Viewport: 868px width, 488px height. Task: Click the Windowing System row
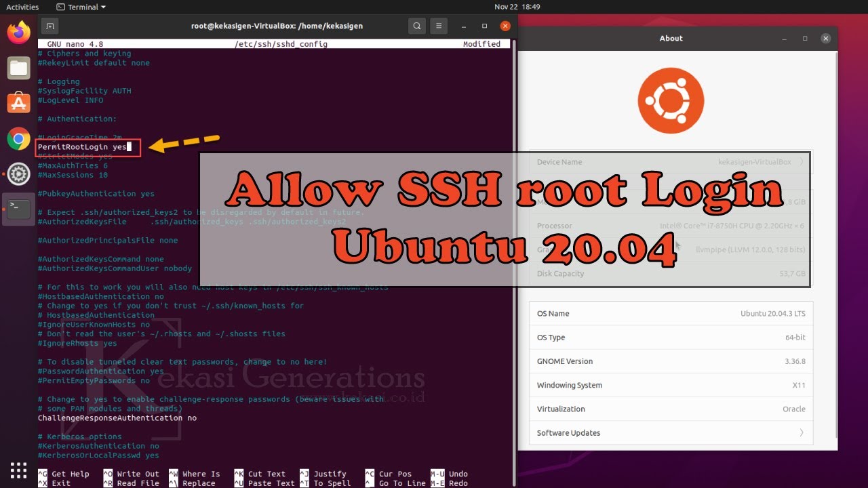[671, 385]
